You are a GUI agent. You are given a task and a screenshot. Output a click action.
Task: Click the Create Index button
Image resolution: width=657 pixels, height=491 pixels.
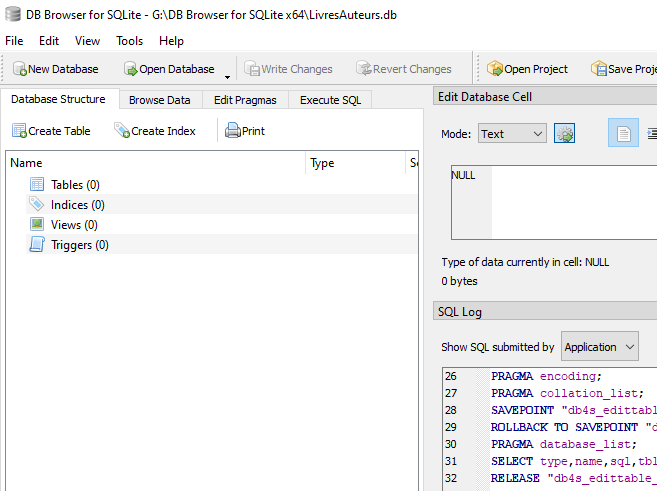coord(155,131)
